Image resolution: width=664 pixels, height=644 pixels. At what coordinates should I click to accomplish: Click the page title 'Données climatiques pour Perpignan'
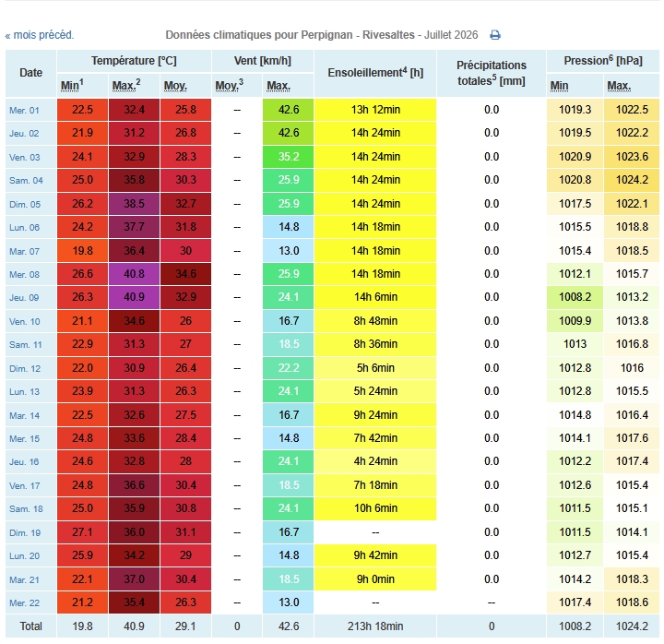pyautogui.click(x=259, y=35)
